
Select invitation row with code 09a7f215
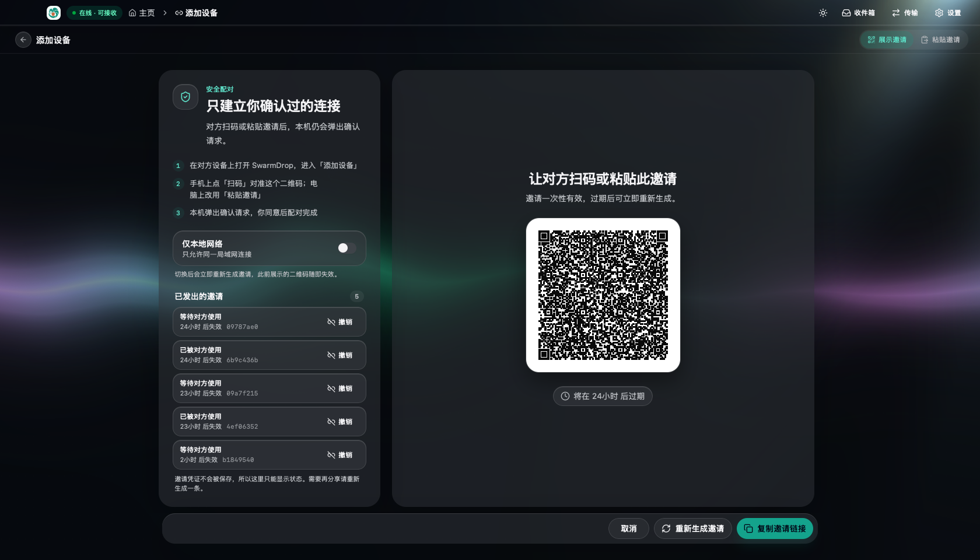(269, 388)
